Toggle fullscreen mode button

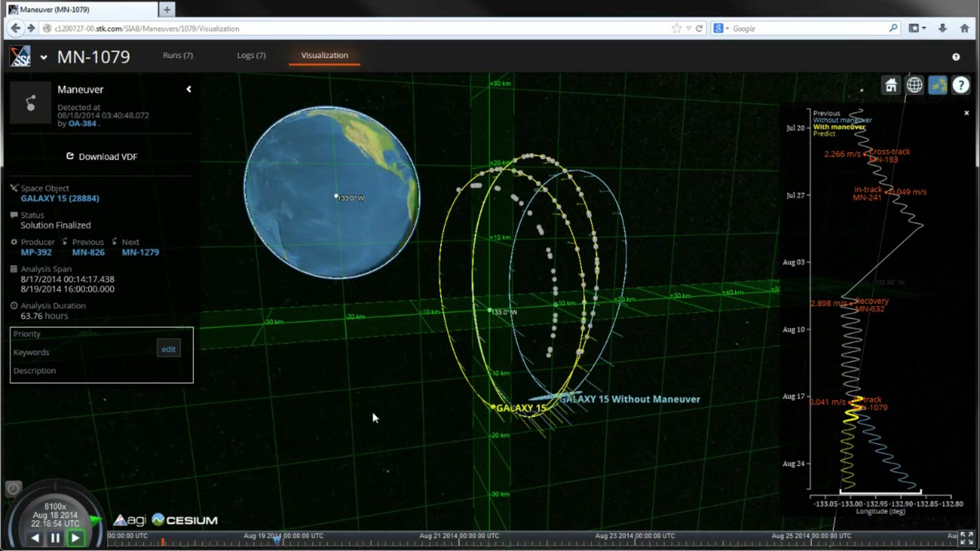(966, 538)
